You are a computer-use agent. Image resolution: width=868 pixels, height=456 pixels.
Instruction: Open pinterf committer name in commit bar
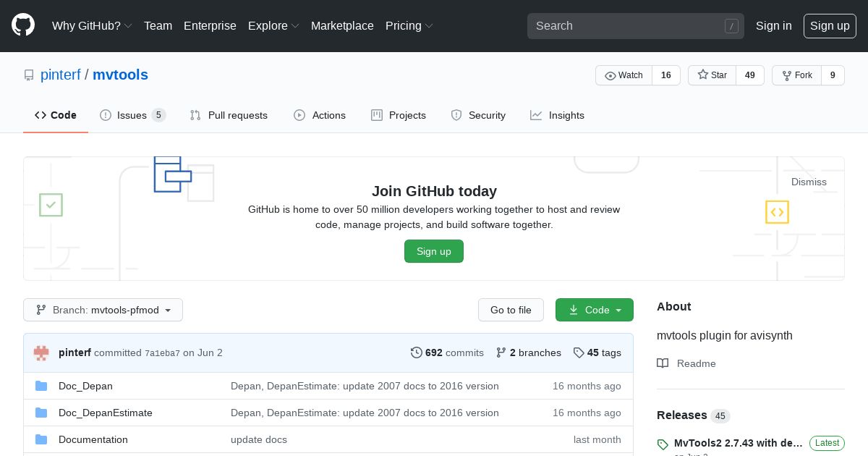75,352
